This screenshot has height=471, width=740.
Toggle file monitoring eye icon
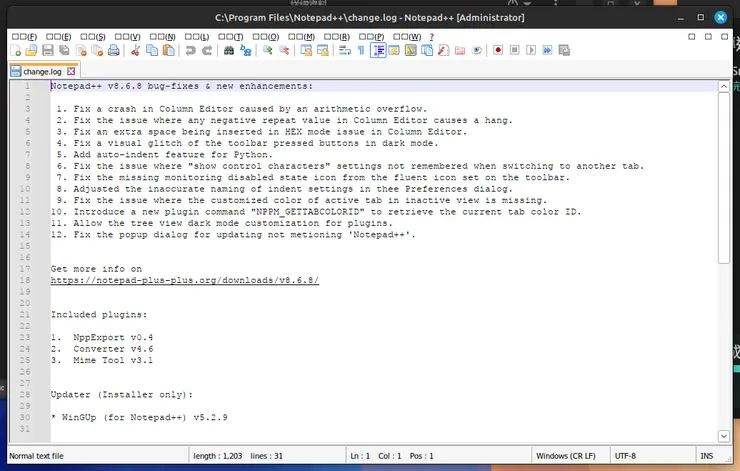(477, 50)
